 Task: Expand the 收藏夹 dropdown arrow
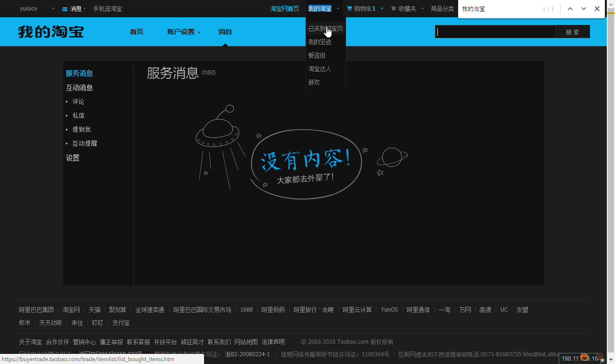coord(423,9)
